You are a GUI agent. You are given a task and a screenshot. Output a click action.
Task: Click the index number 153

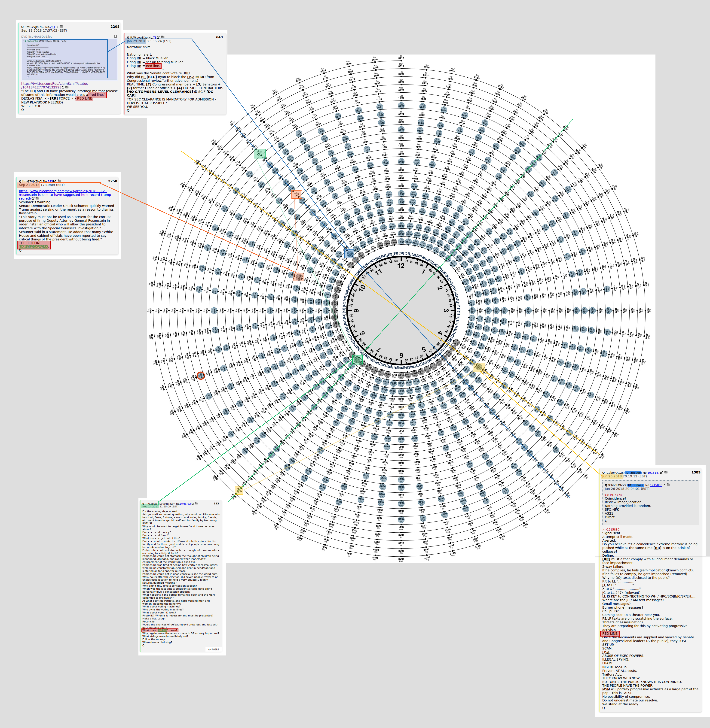[216, 503]
